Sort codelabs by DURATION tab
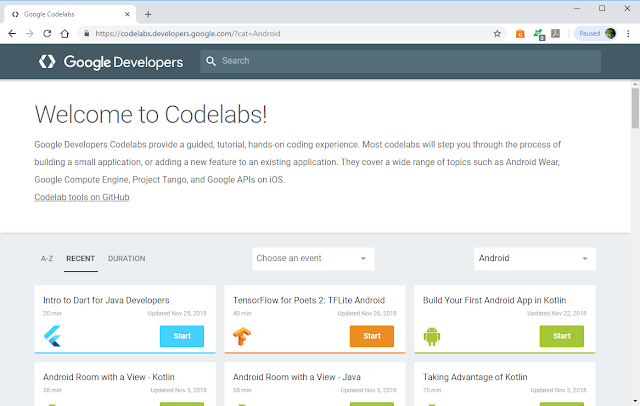The image size is (640, 406). pyautogui.click(x=127, y=259)
